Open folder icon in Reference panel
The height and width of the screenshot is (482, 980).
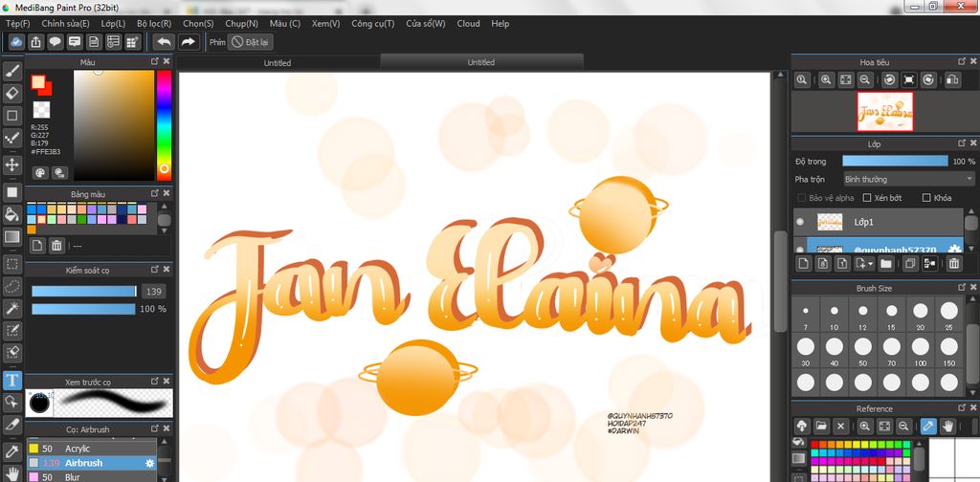[x=821, y=427]
